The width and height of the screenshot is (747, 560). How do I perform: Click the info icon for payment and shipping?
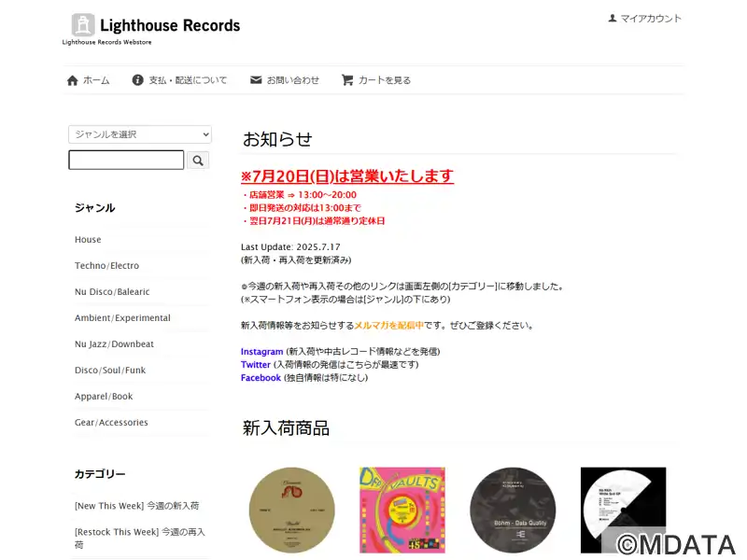(137, 80)
